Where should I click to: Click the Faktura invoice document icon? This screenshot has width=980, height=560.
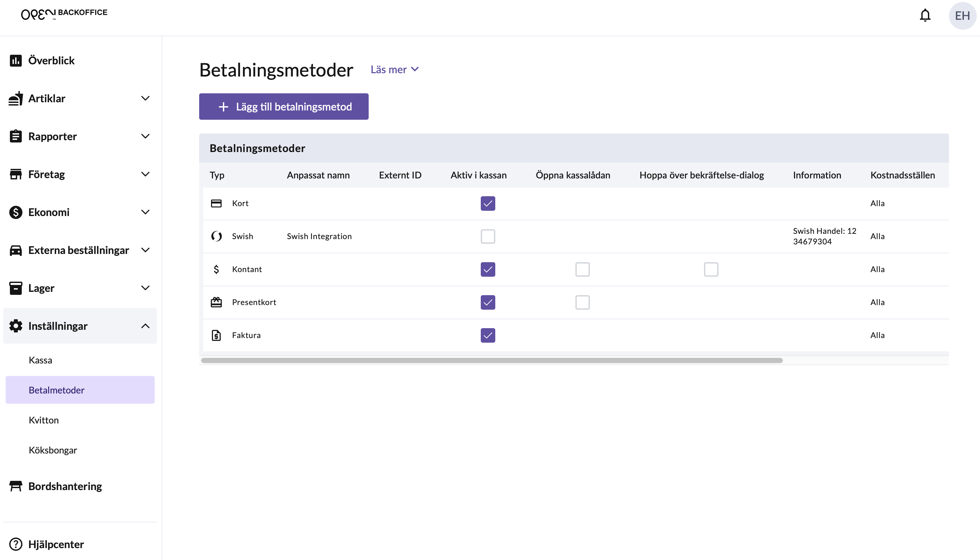coord(216,335)
